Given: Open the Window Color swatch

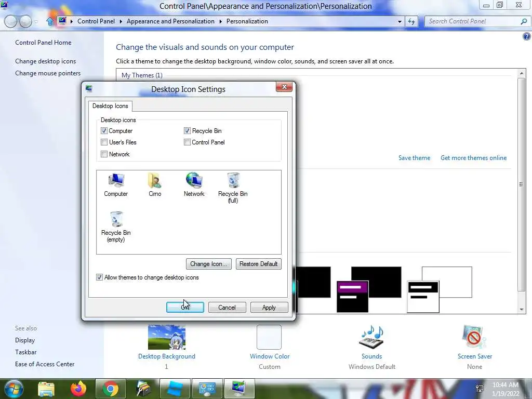Looking at the screenshot, I should (269, 337).
